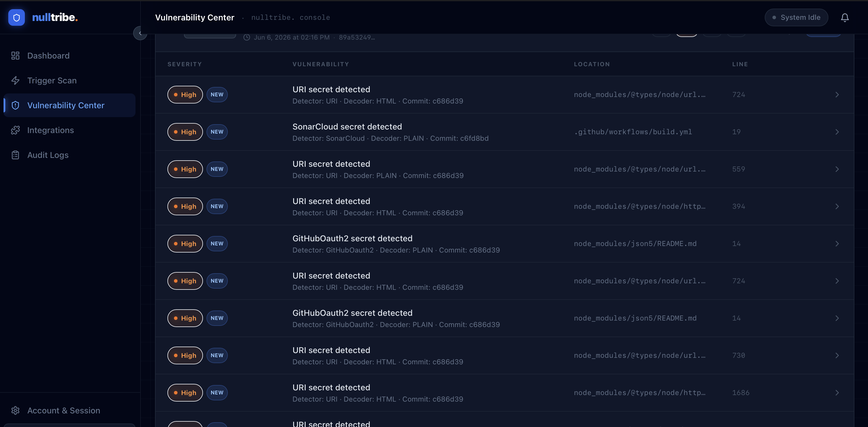Screen dimensions: 868x427
Task: Click line number '394'
Action: pos(738,206)
